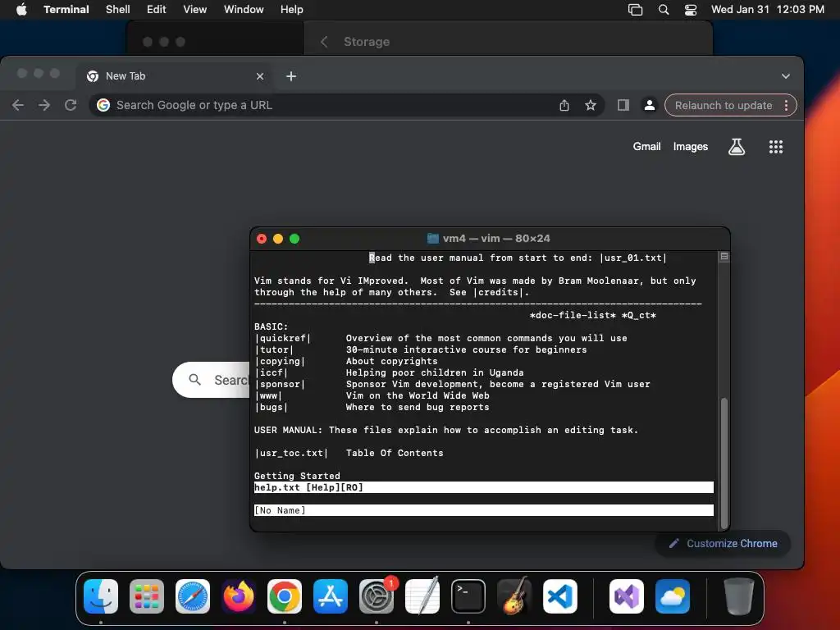Viewport: 840px width, 630px height.
Task: Open the Search Labs flask icon
Action: [x=737, y=146]
